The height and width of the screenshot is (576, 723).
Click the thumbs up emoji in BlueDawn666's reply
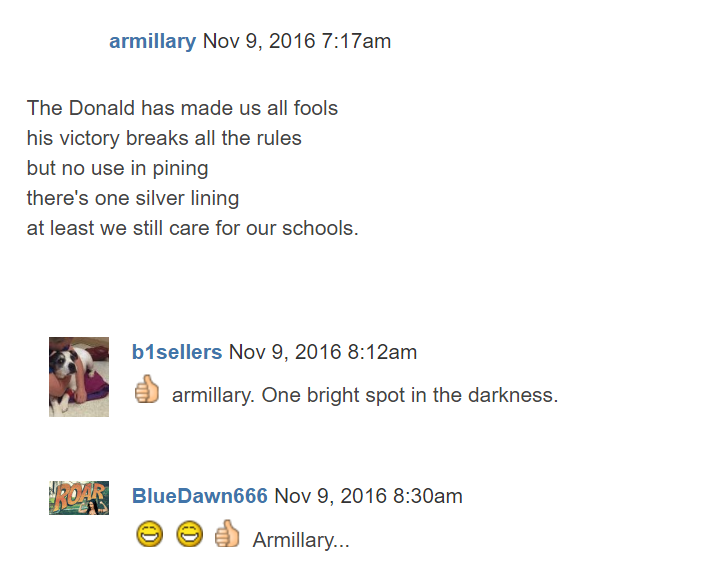[x=227, y=535]
